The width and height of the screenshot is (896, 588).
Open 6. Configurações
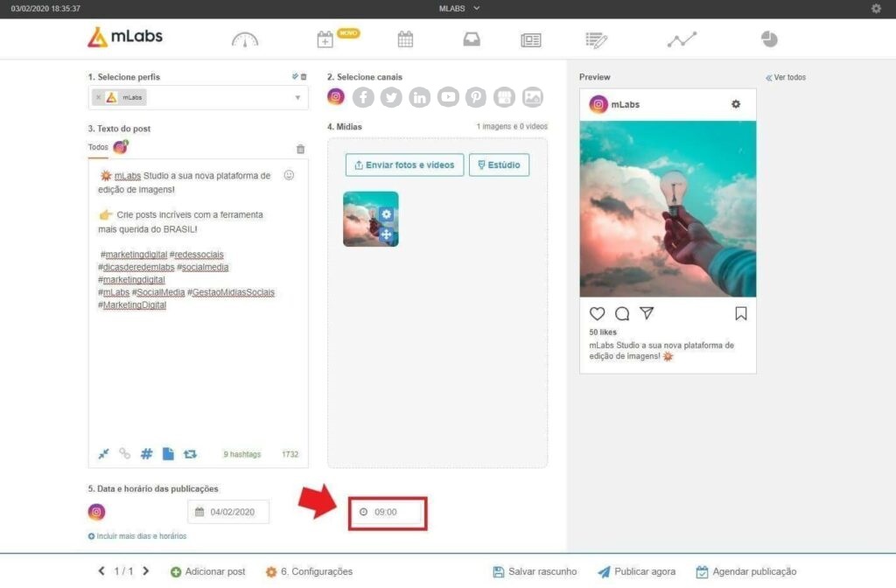pyautogui.click(x=309, y=571)
